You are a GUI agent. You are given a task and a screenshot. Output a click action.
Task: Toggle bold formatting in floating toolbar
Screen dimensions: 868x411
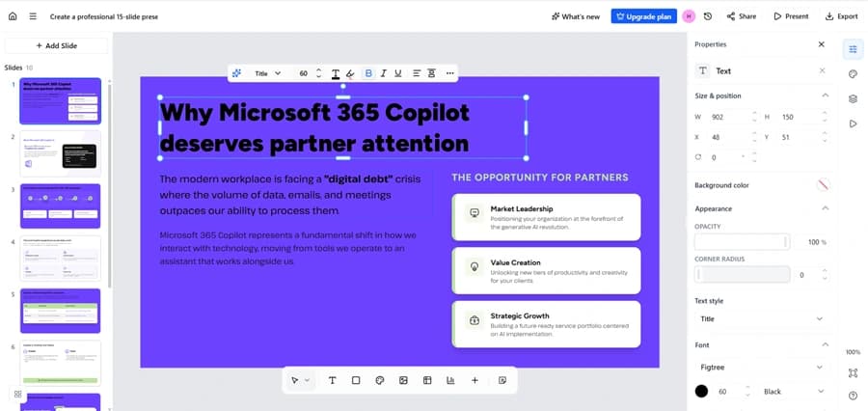[368, 73]
